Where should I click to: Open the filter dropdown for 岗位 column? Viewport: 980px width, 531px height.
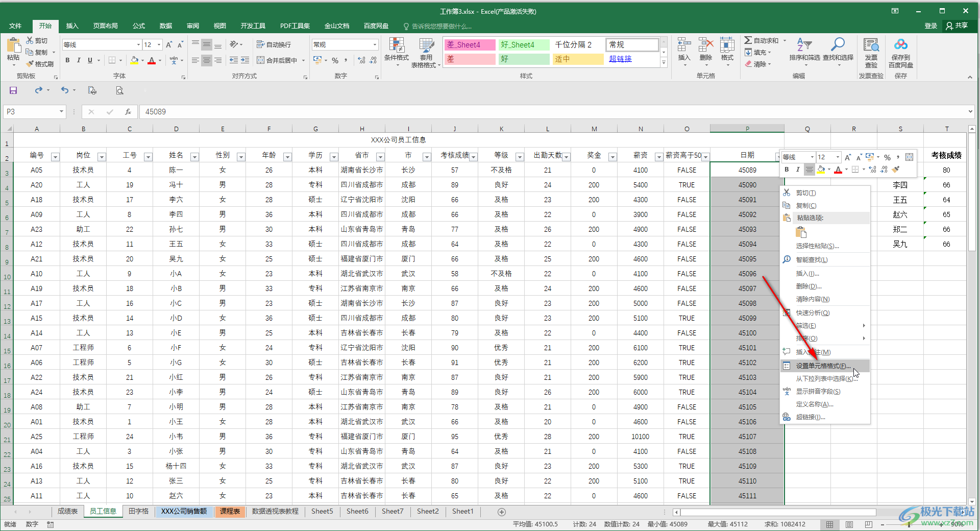[x=102, y=157]
